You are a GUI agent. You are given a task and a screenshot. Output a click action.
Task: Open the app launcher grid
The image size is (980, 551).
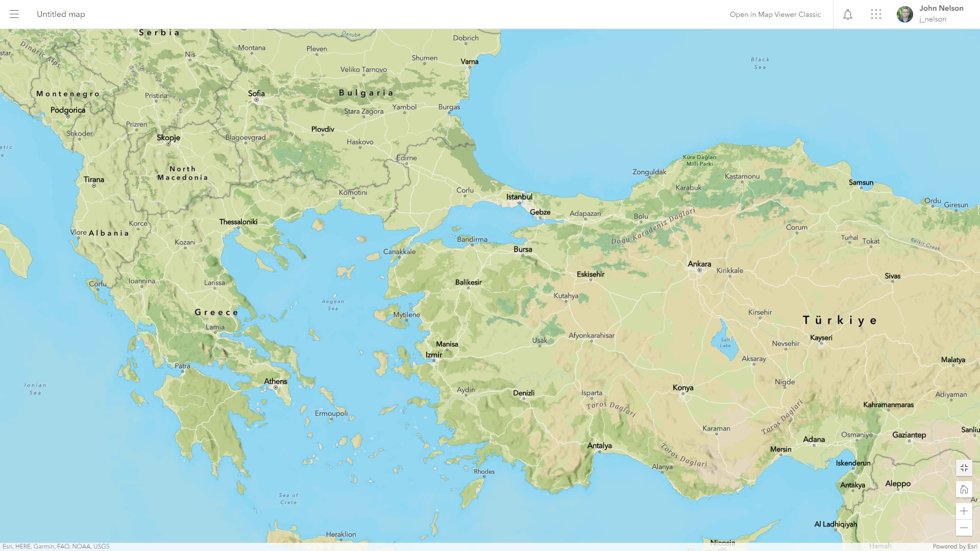click(876, 14)
